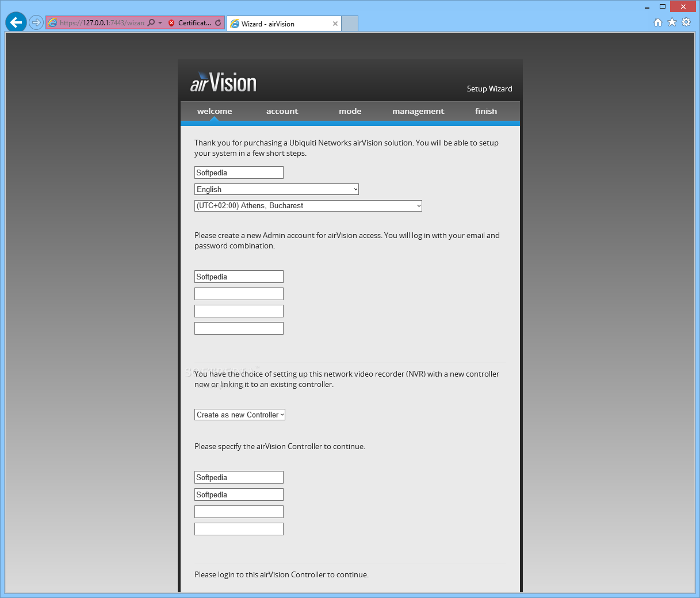Viewport: 700px width, 598px height.
Task: Switch to the account wizard tab
Action: [x=282, y=111]
